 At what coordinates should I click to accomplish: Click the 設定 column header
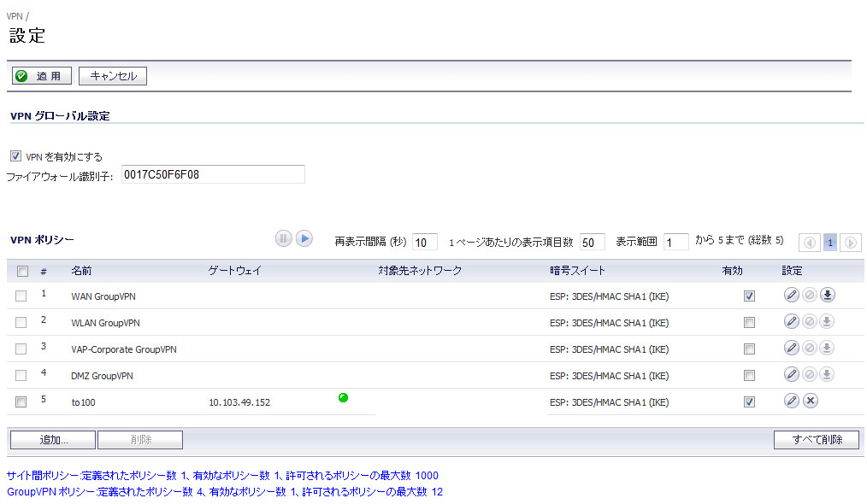point(792,271)
